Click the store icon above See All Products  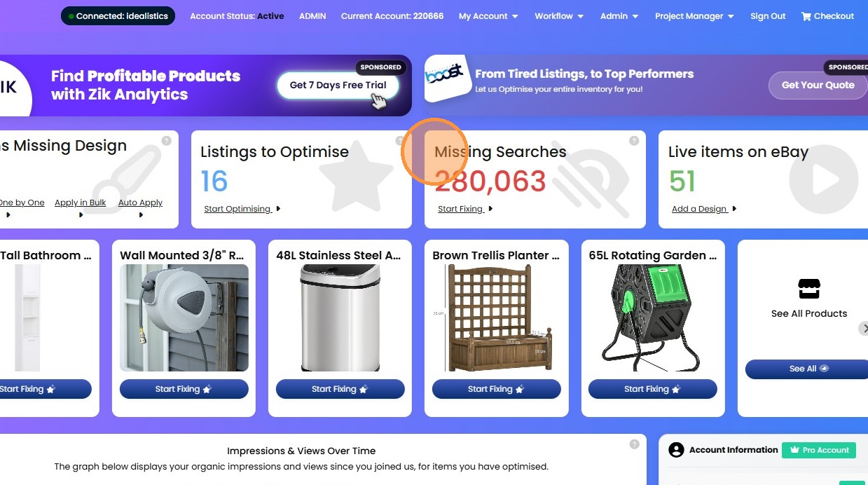pyautogui.click(x=809, y=289)
